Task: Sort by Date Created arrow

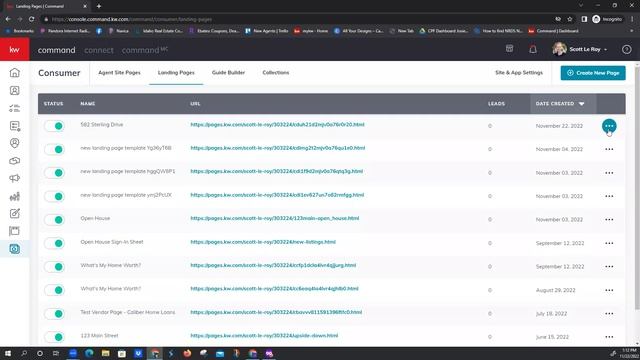Action: tap(581, 104)
